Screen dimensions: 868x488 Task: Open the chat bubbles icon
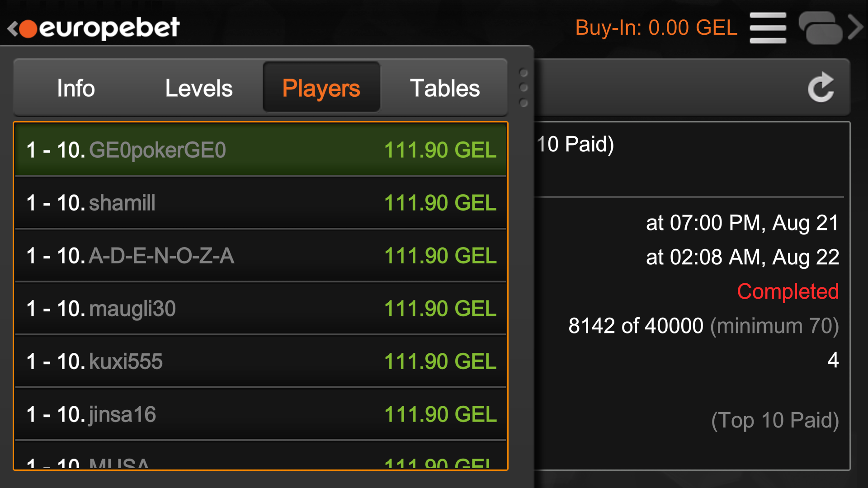[820, 28]
